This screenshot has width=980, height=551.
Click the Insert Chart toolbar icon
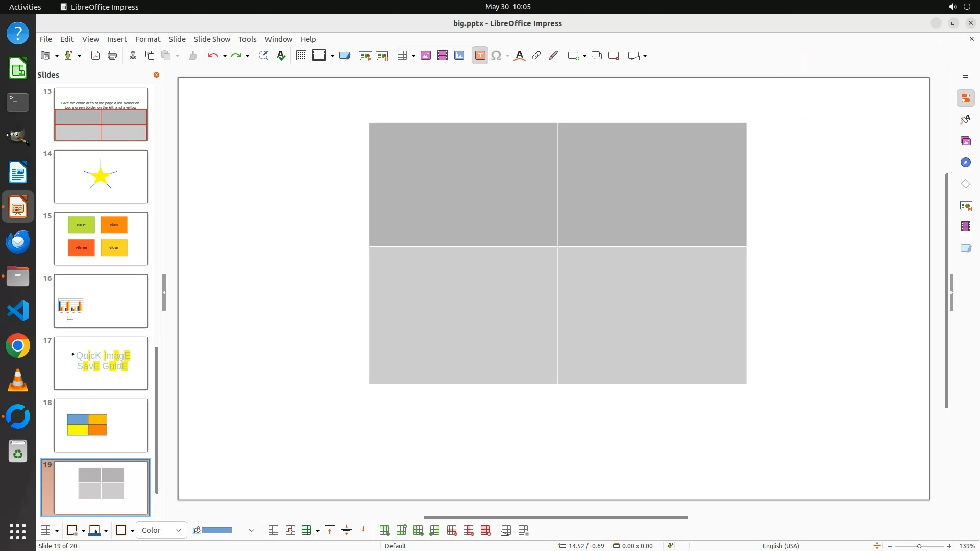[459, 56]
